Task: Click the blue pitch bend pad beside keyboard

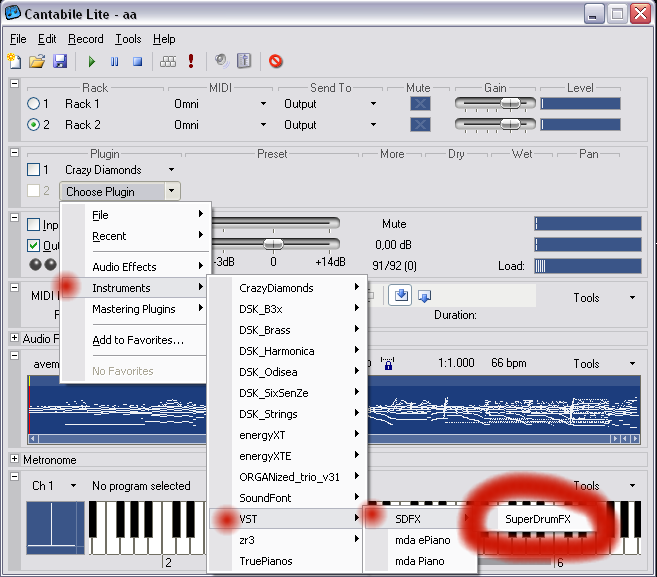Action: point(55,528)
